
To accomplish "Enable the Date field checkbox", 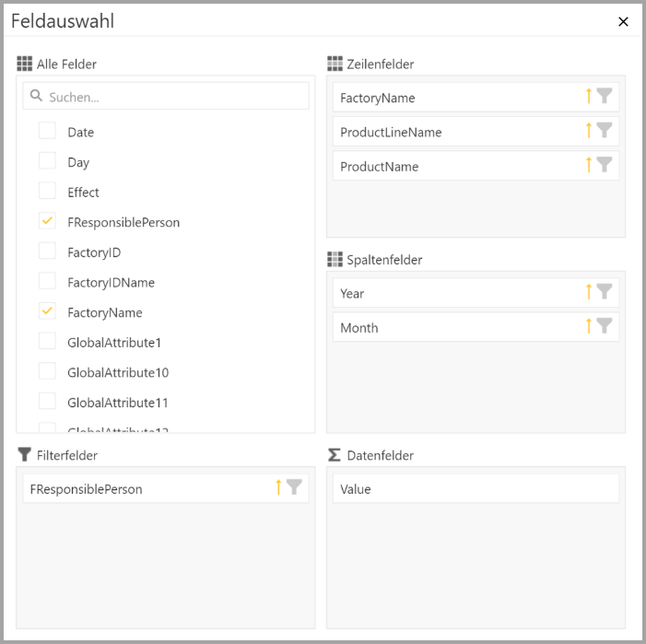I will [x=47, y=131].
